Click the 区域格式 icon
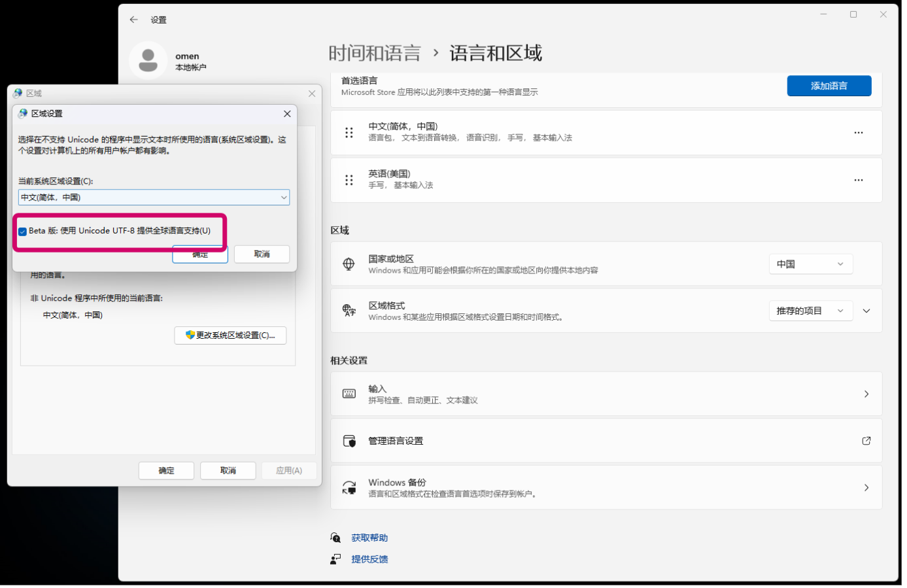 click(x=349, y=310)
